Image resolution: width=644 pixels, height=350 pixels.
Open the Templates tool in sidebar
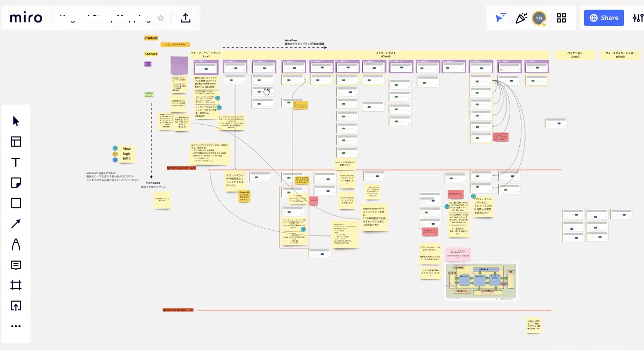[x=16, y=142]
